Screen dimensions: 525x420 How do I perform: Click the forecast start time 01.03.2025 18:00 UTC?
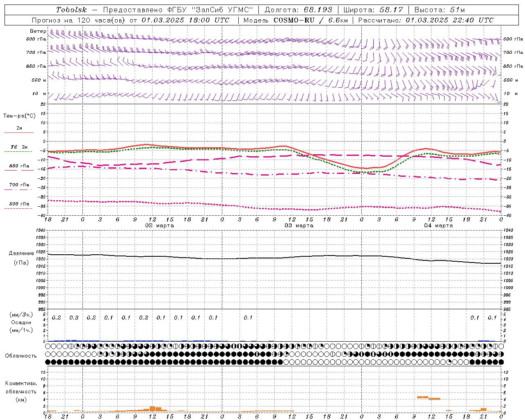pos(185,20)
